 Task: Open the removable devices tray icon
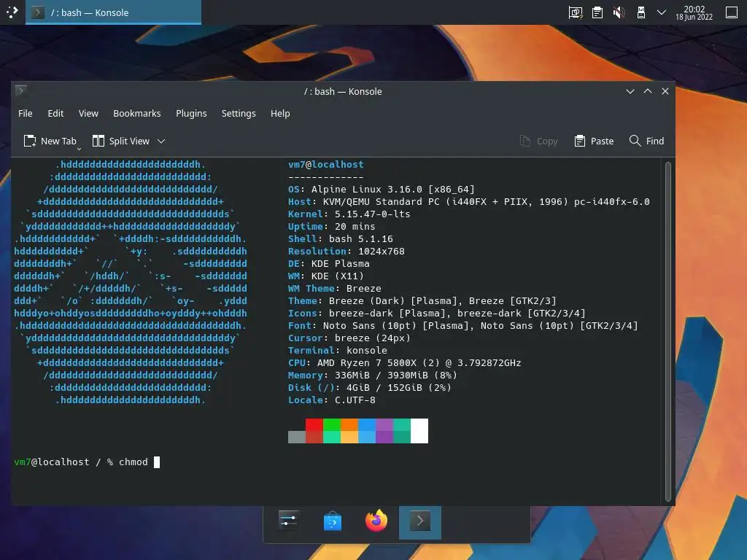641,12
